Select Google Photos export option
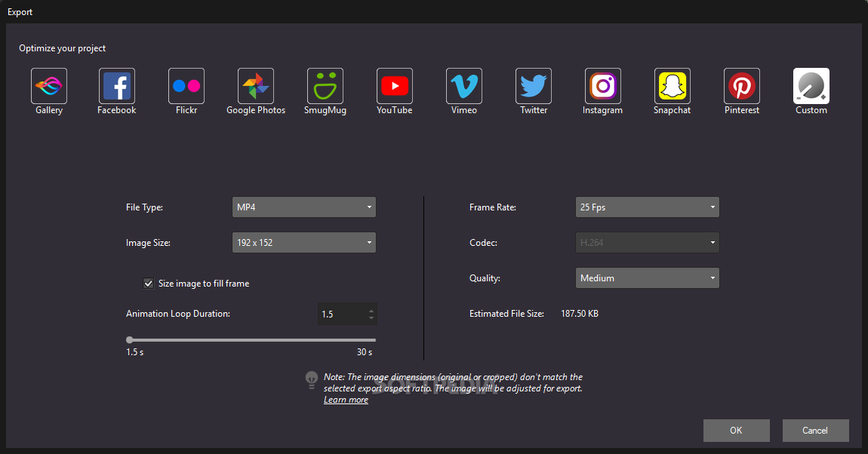Viewport: 868px width, 454px height. (256, 86)
